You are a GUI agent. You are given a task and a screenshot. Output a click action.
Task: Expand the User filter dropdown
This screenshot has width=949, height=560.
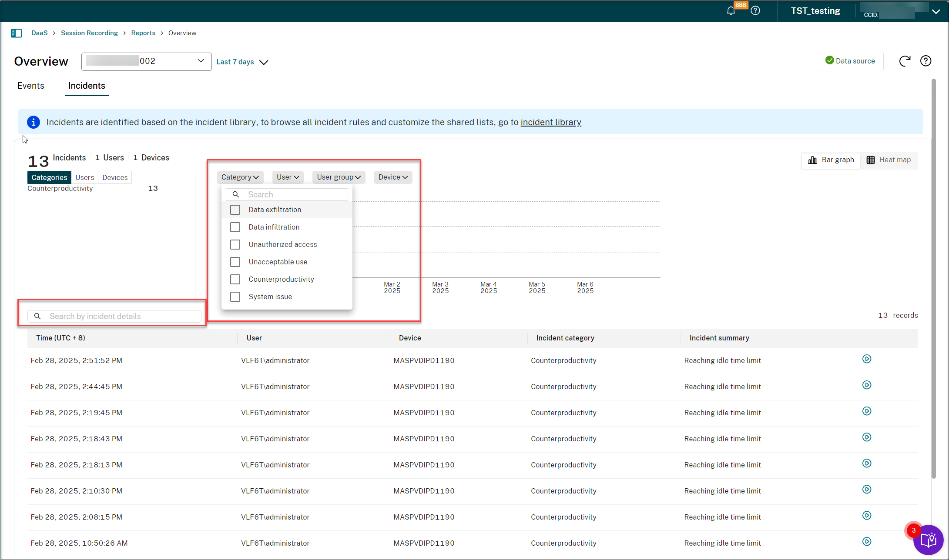coord(288,177)
